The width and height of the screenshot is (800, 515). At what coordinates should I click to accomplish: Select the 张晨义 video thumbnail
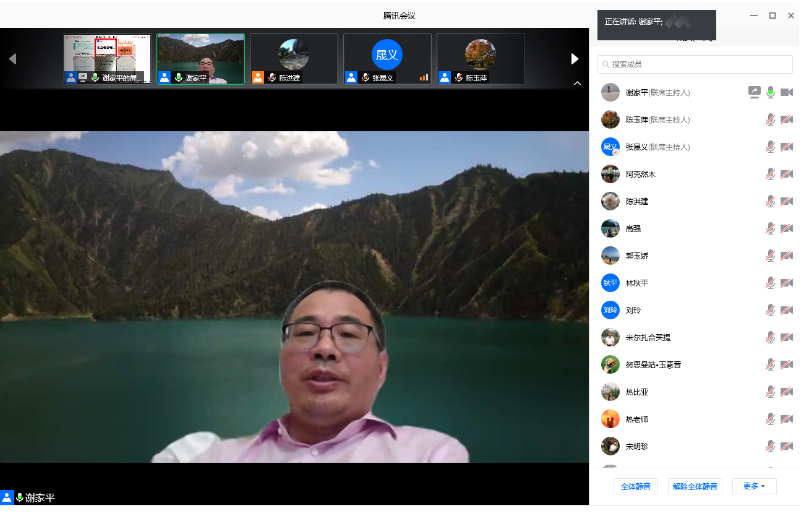tap(387, 58)
